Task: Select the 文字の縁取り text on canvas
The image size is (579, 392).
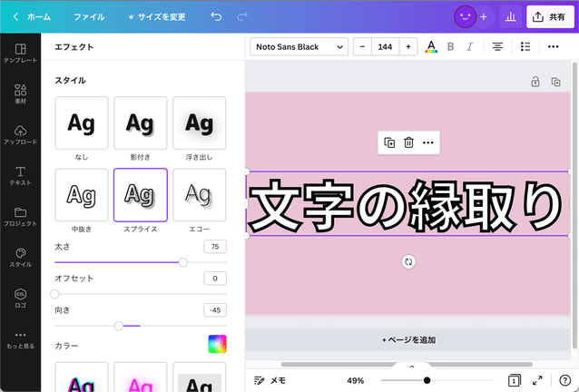Action: pyautogui.click(x=407, y=204)
